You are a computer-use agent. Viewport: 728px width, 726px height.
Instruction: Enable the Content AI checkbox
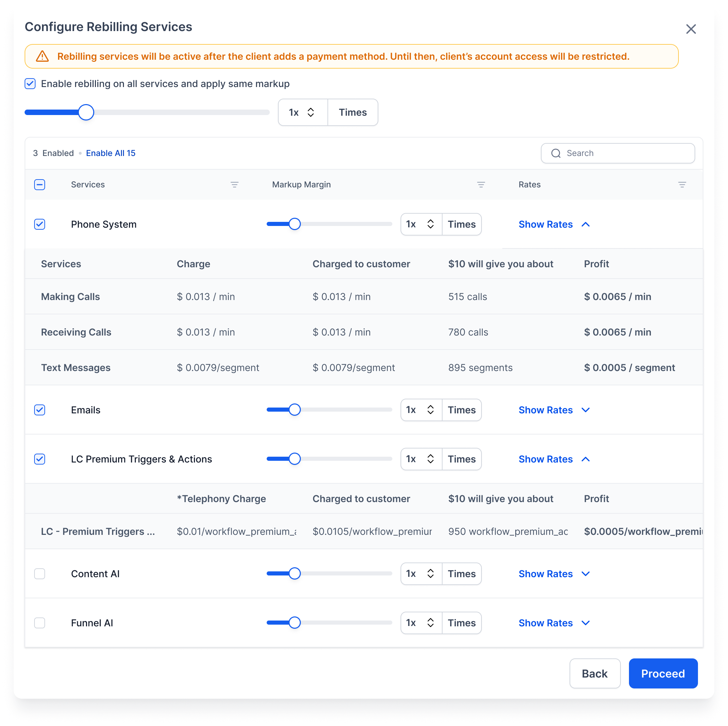tap(40, 574)
